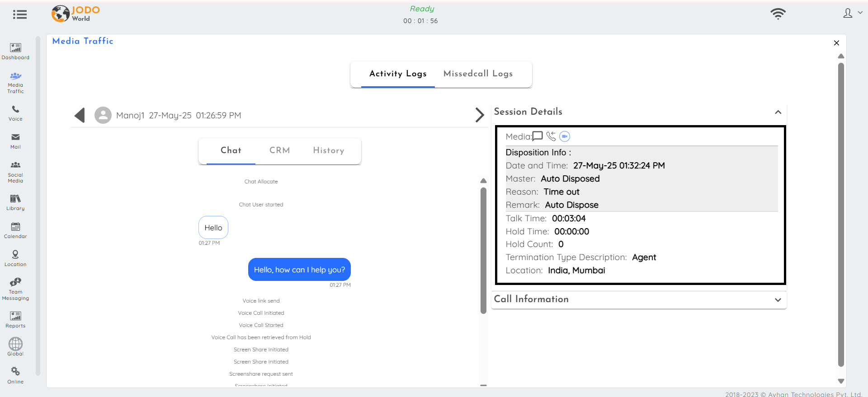Click the chat log scrollbar thumb
868x397 pixels.
coord(483,251)
